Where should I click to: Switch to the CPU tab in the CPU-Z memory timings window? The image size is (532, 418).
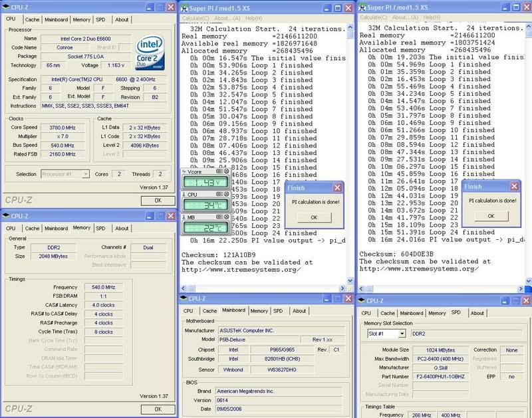(11, 229)
